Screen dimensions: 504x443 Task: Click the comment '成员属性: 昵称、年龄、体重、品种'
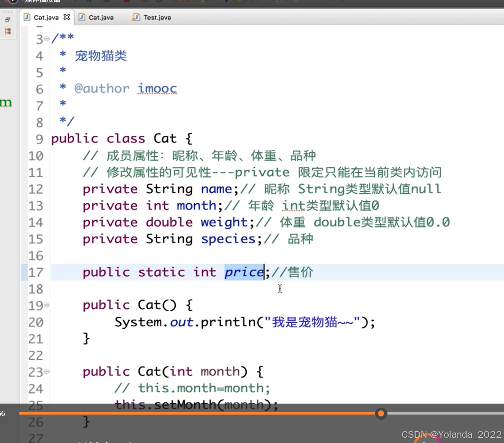[x=211, y=156]
